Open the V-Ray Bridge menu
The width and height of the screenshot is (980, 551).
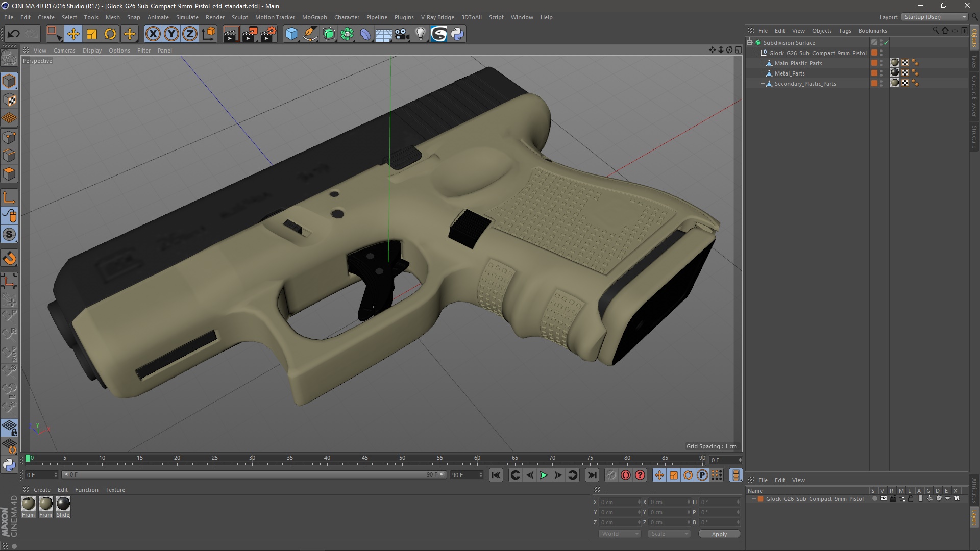click(x=437, y=17)
